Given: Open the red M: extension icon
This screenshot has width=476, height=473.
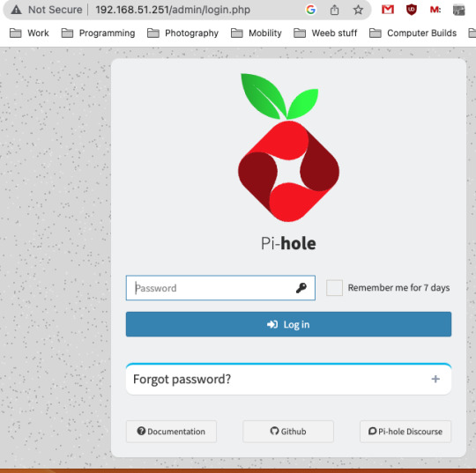Looking at the screenshot, I should click(435, 10).
